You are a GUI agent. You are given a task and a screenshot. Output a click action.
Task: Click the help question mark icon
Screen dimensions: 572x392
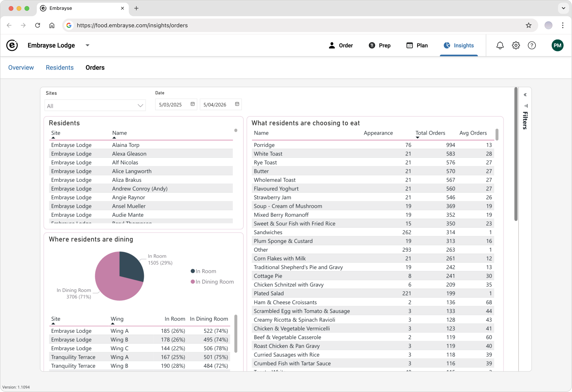[x=532, y=45]
